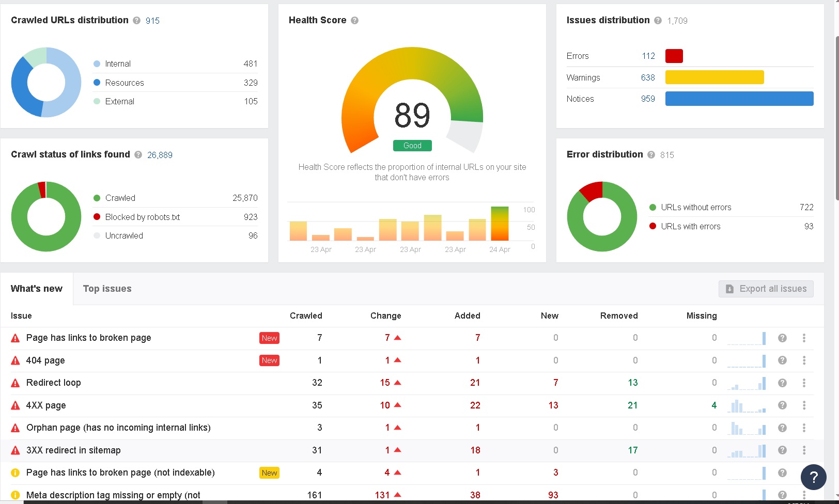Open help icon for Page has links to broken page row
This screenshot has height=504, width=839.
pos(782,338)
